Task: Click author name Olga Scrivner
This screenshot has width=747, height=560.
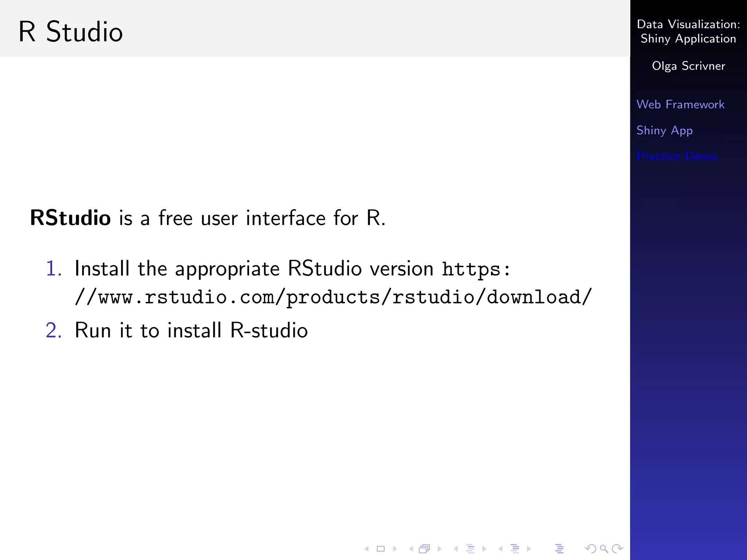Action: click(688, 66)
